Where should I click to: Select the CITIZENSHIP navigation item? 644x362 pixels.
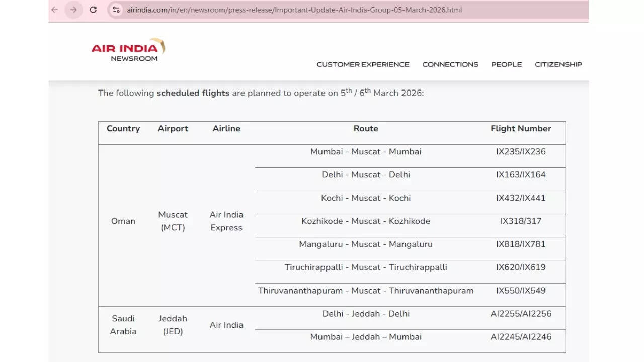coord(558,64)
